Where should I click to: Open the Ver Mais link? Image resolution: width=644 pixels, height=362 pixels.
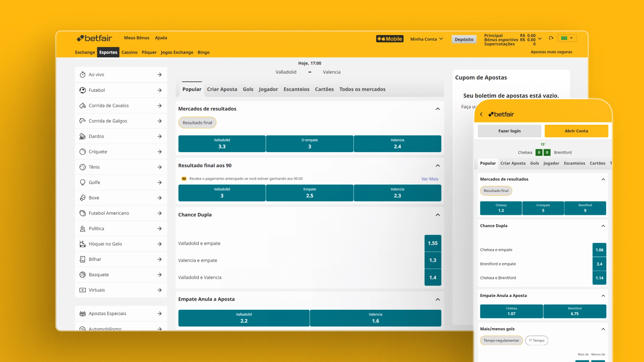(x=430, y=179)
